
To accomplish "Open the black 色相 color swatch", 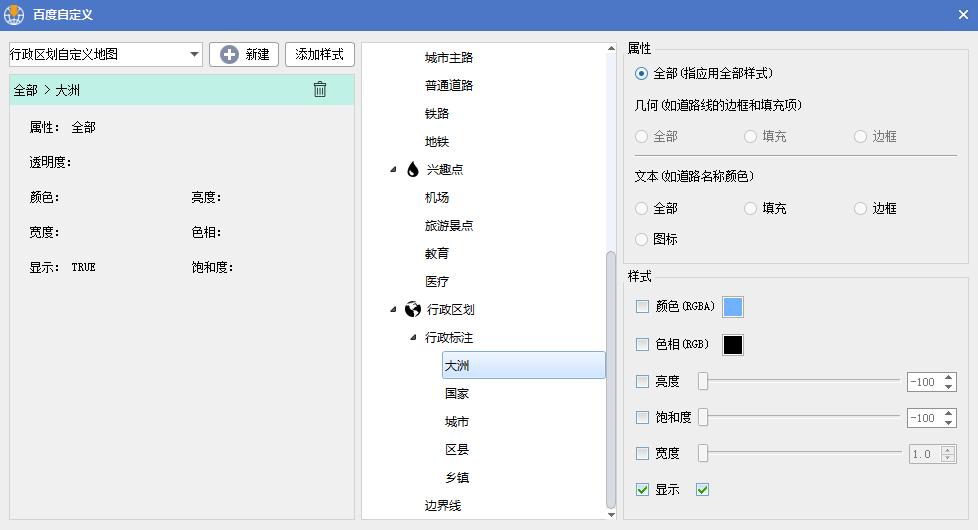I will 732,345.
